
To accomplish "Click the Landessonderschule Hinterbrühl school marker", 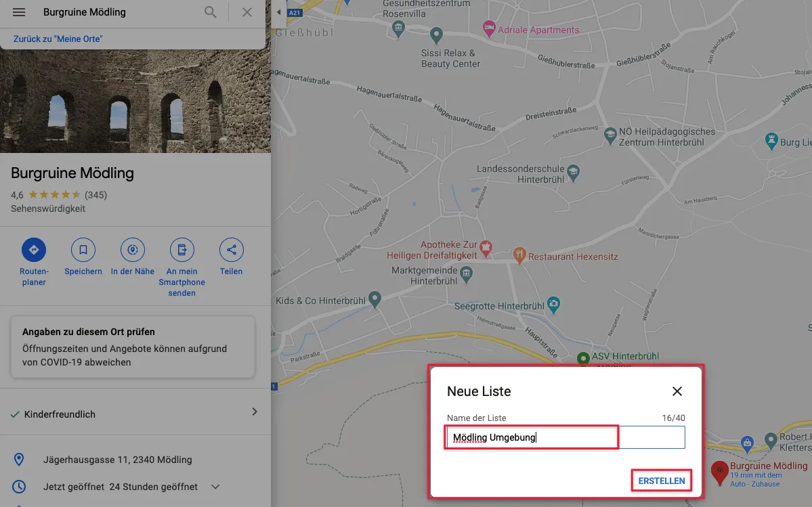I will pos(573,173).
